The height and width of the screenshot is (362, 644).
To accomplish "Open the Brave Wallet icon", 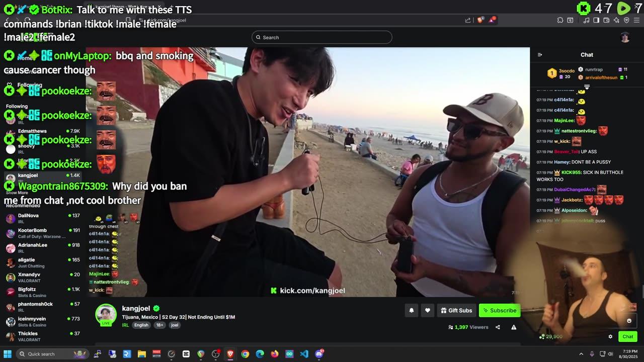I will [x=606, y=20].
